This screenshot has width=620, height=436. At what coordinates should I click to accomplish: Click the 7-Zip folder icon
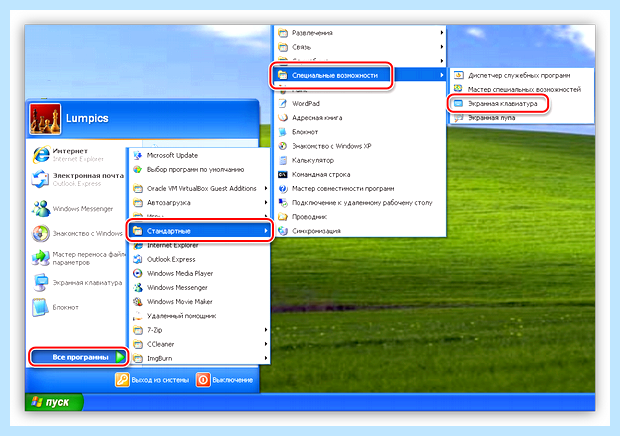tap(138, 330)
